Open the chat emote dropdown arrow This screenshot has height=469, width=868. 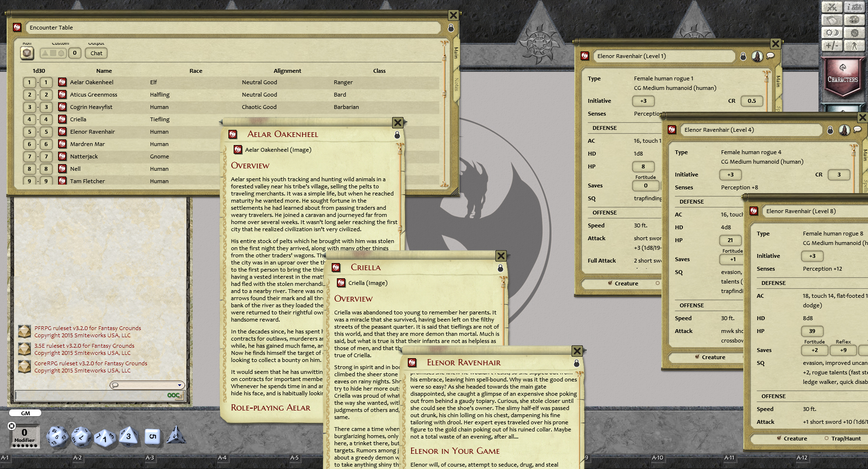coord(180,385)
